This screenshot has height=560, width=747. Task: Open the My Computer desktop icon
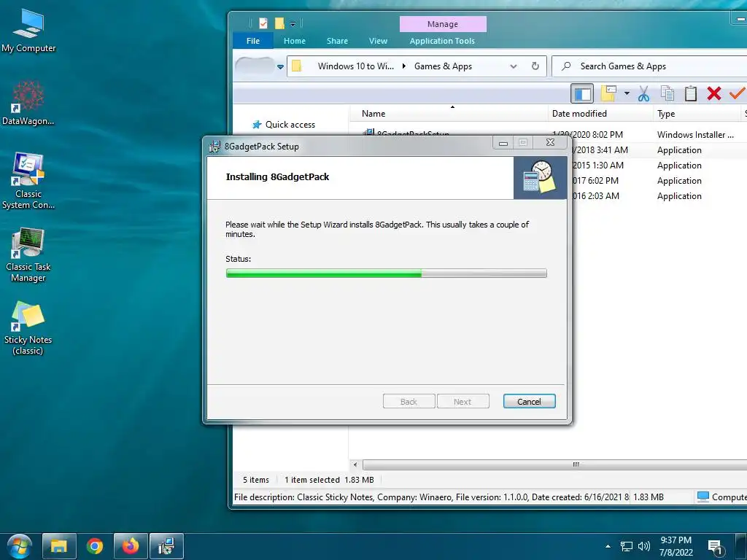pos(28,31)
